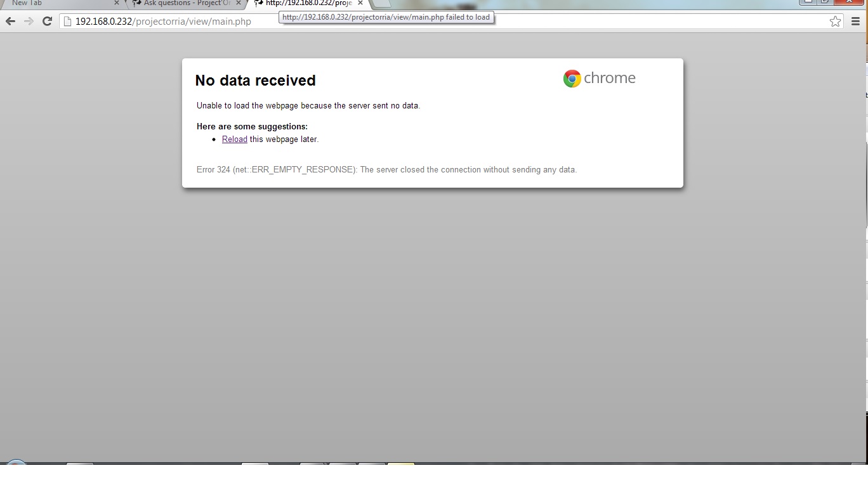Click the Chrome logo on the error card
Screen dimensions: 868x492
[572, 79]
